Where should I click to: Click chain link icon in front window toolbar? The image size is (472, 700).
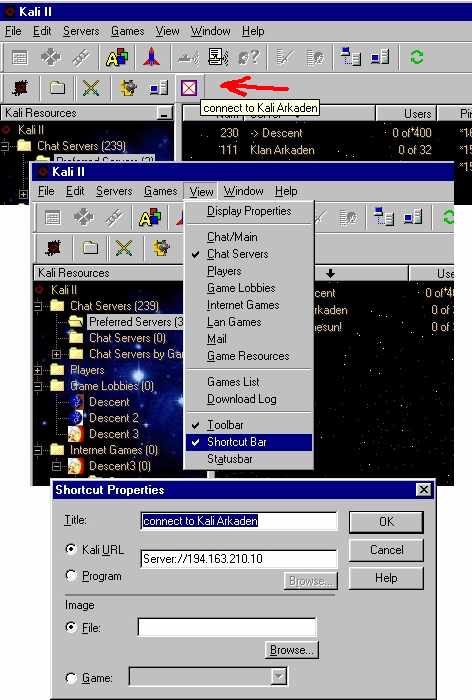[x=114, y=218]
